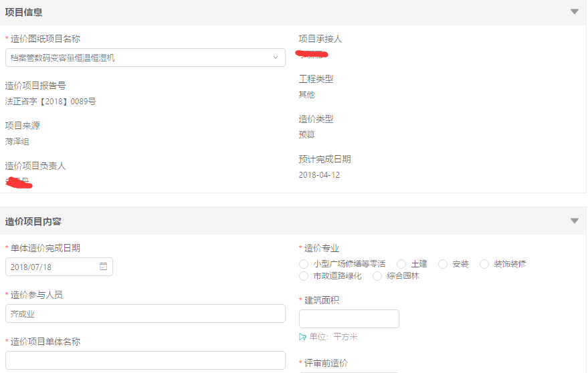Viewport: 588px width, 373px height.
Task: Click the 预算 value under 造价类型
Action: point(306,135)
